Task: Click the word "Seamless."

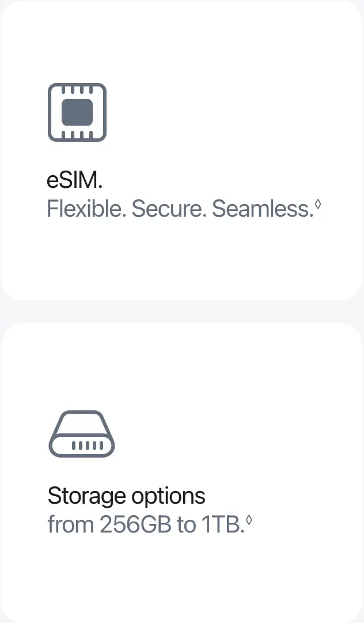Action: coord(262,209)
